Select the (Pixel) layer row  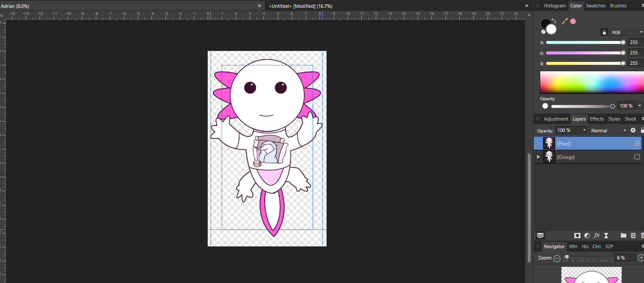pos(589,143)
